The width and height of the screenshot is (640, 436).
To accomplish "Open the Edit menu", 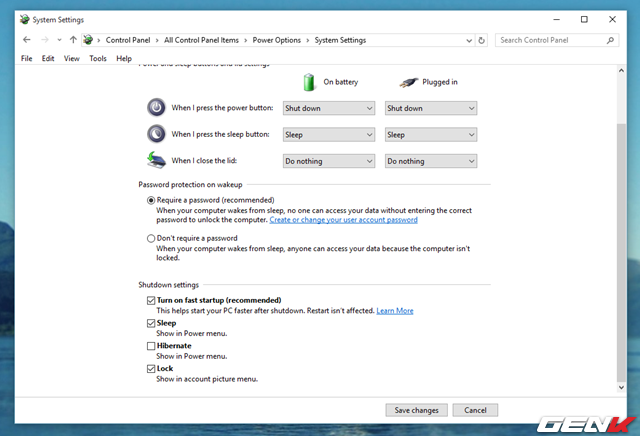I will pos(48,58).
